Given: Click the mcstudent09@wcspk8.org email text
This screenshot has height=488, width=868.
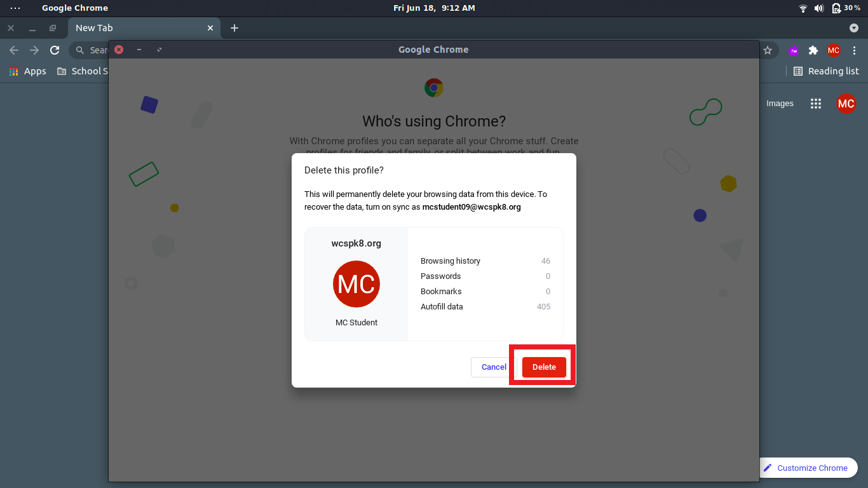Looking at the screenshot, I should [x=471, y=207].
